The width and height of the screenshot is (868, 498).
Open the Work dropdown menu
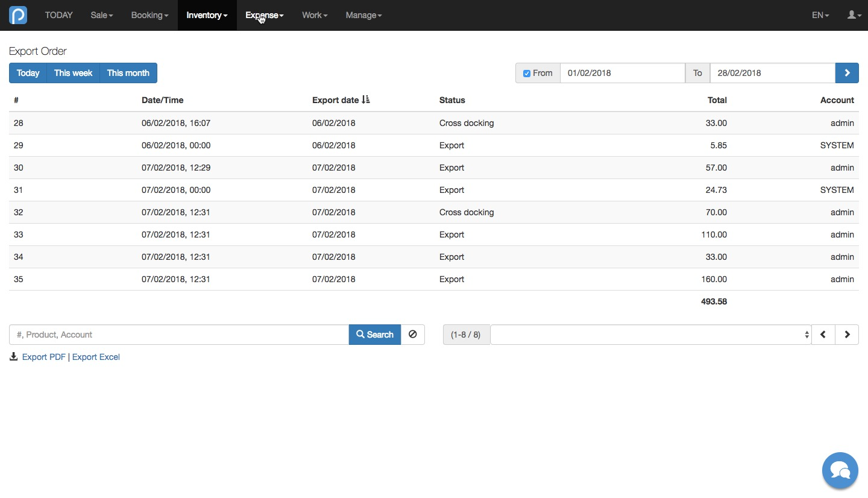pos(315,15)
